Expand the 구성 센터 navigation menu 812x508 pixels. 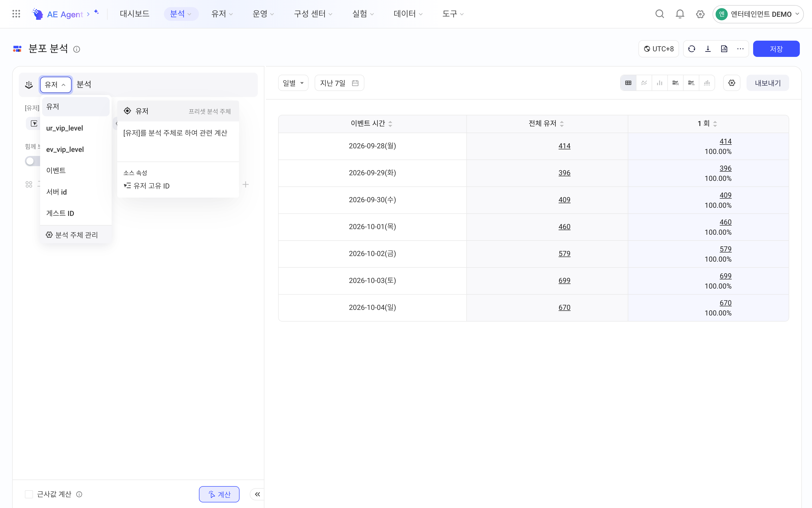[313, 14]
